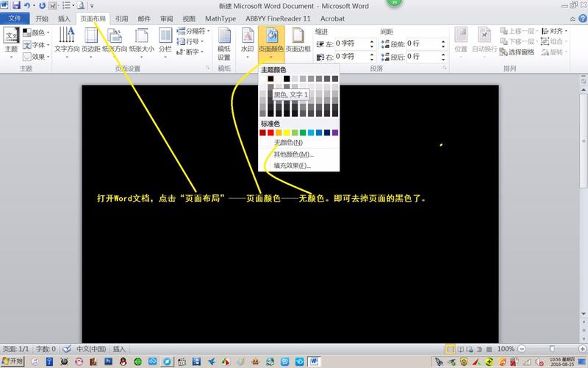The width and height of the screenshot is (588, 368).
Task: Click the 分栏 columns icon
Action: coord(165,35)
